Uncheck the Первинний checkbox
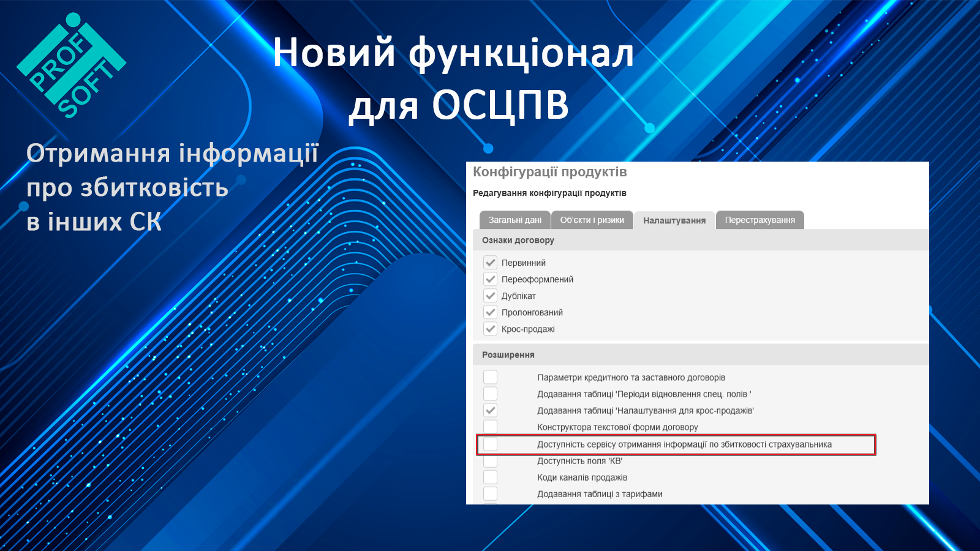The image size is (980, 551). click(490, 263)
